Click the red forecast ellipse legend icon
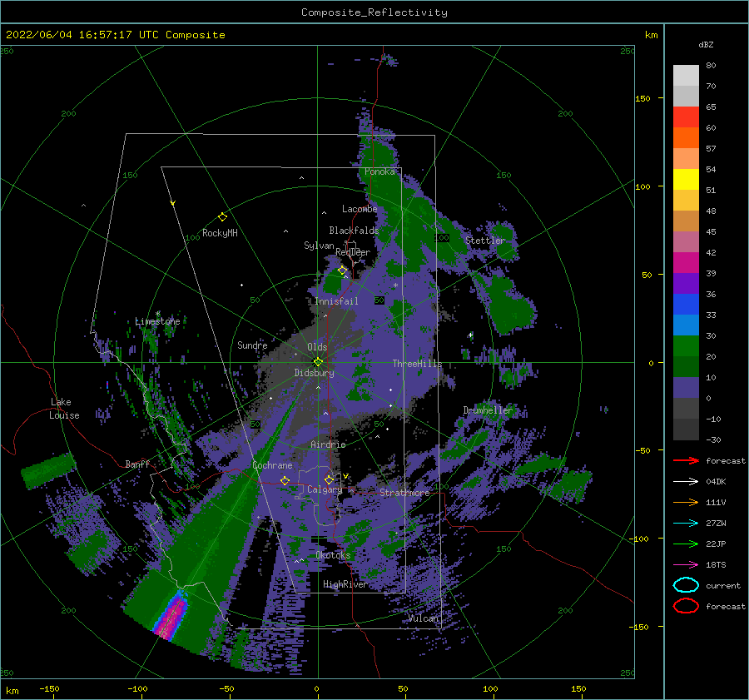The height and width of the screenshot is (700, 749). click(x=686, y=606)
